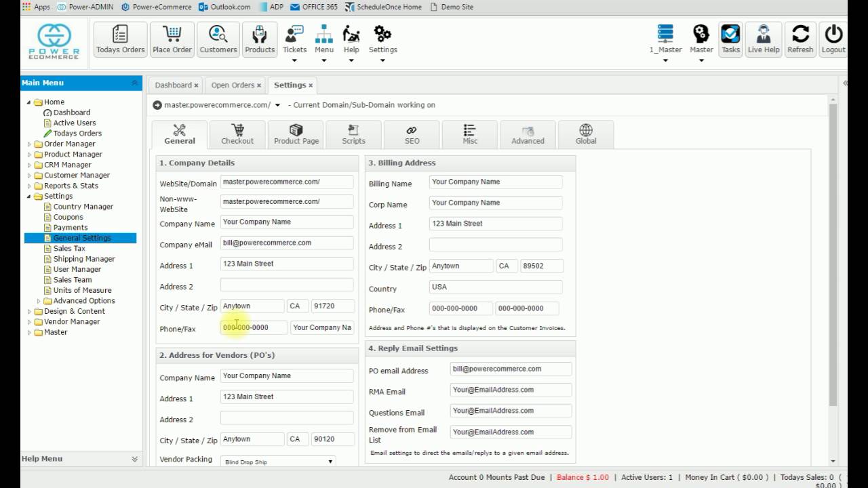Open the Apps bookmark button
868x488 pixels.
coord(36,7)
